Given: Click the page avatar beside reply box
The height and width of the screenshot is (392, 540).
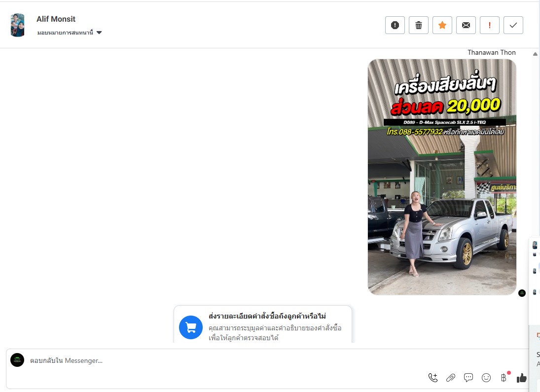Looking at the screenshot, I should pyautogui.click(x=17, y=360).
